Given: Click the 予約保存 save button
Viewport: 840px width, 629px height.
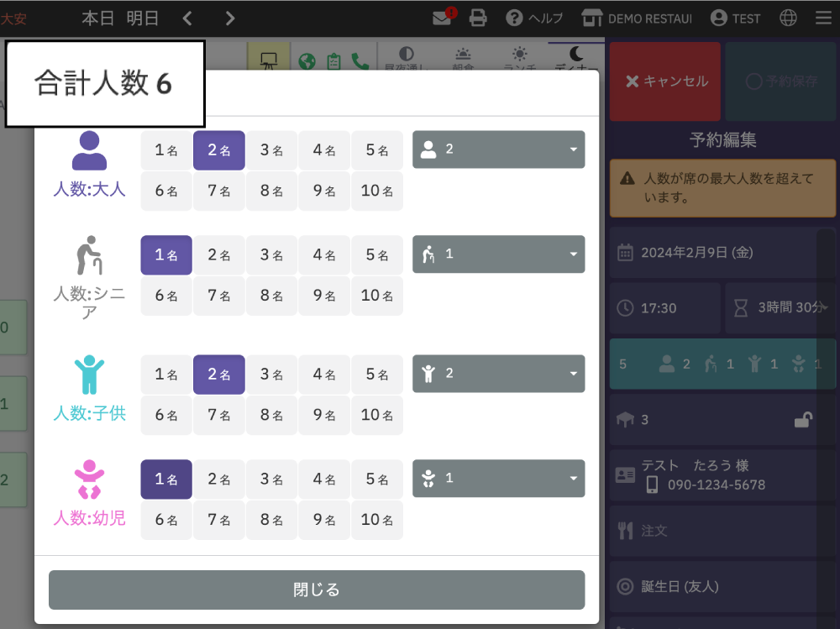Looking at the screenshot, I should [x=780, y=81].
